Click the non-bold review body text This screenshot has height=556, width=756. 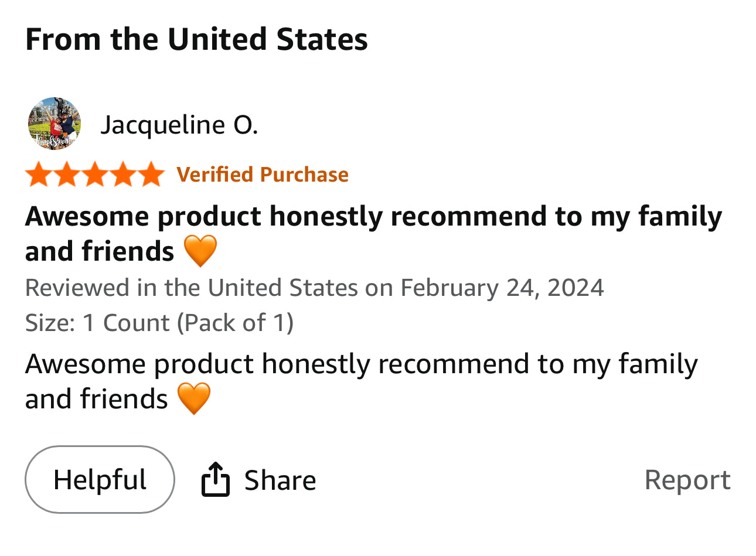(361, 364)
